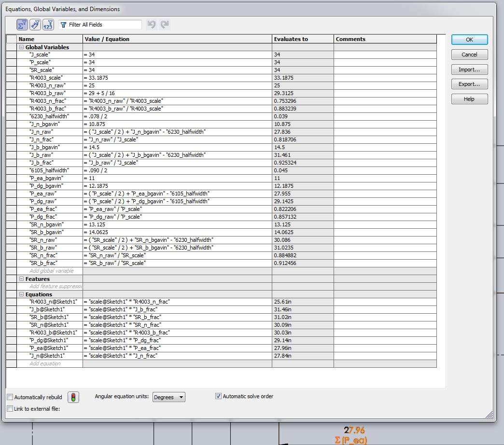This screenshot has height=445, width=504.
Task: Click the Value / Equation column header
Action: (177, 39)
